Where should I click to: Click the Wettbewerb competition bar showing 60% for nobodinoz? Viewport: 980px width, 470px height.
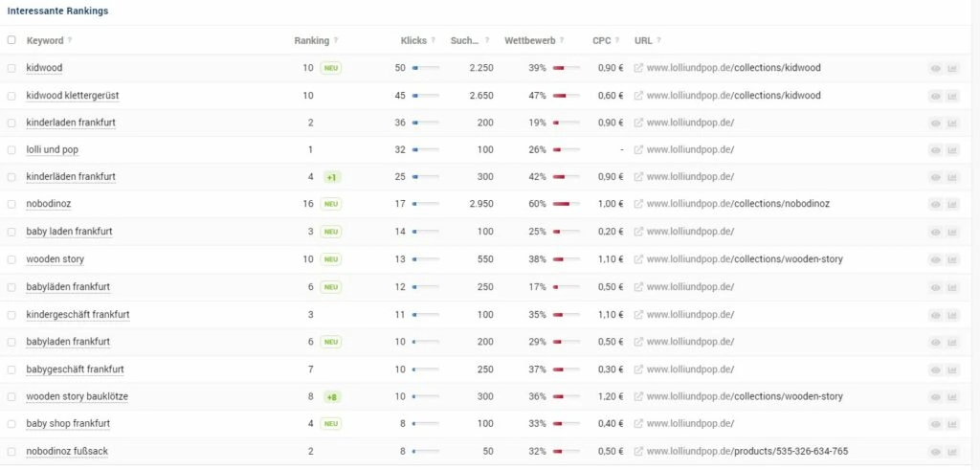point(567,204)
